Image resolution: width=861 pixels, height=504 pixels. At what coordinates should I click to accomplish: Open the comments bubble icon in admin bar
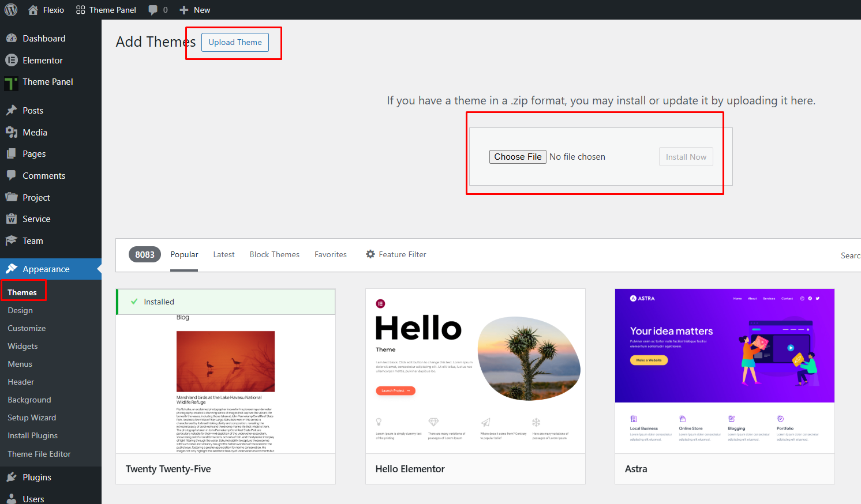point(153,10)
